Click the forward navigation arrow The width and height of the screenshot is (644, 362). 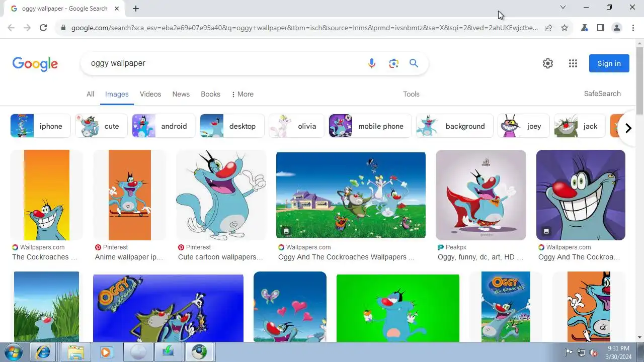pos(27,28)
